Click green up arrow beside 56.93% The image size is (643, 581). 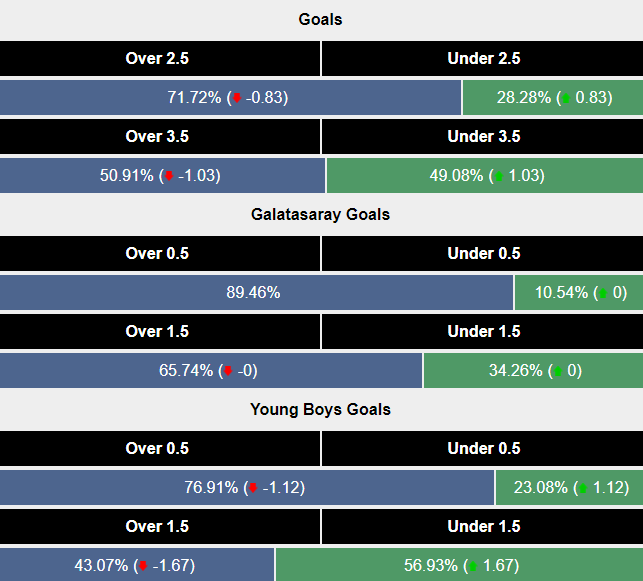(473, 566)
